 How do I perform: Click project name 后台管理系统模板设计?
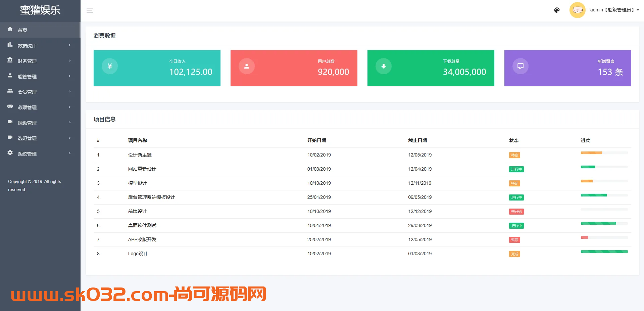coord(151,197)
